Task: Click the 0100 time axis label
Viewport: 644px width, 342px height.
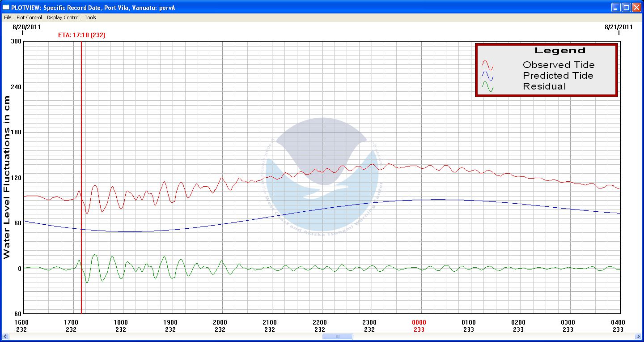Action: [x=469, y=322]
